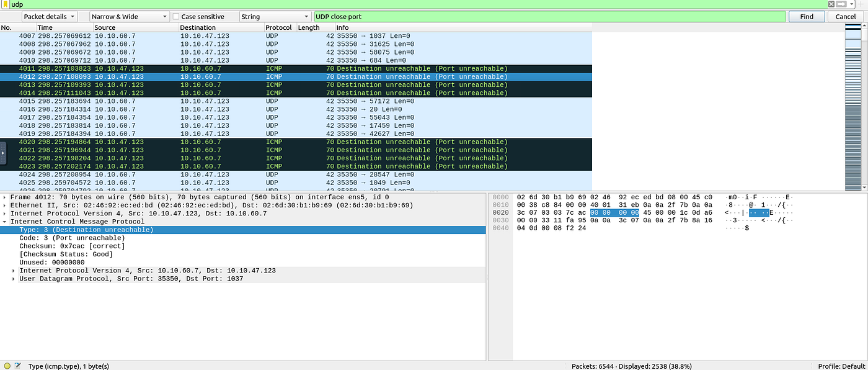This screenshot has height=370, width=868.
Task: Clear the display filter with X icon
Action: [831, 4]
